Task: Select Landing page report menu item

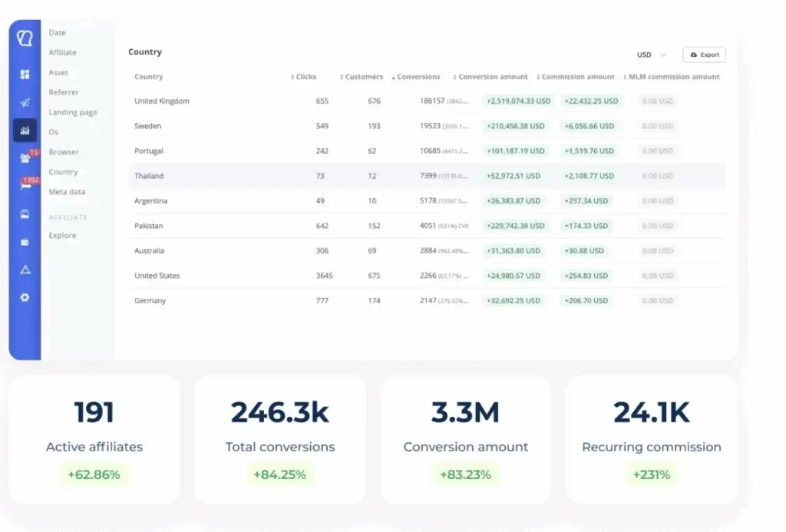Action: (73, 112)
